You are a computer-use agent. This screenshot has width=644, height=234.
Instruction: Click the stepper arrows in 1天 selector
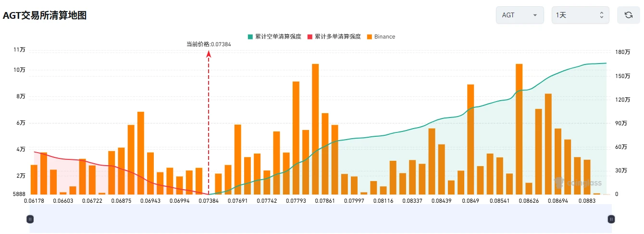click(x=601, y=15)
